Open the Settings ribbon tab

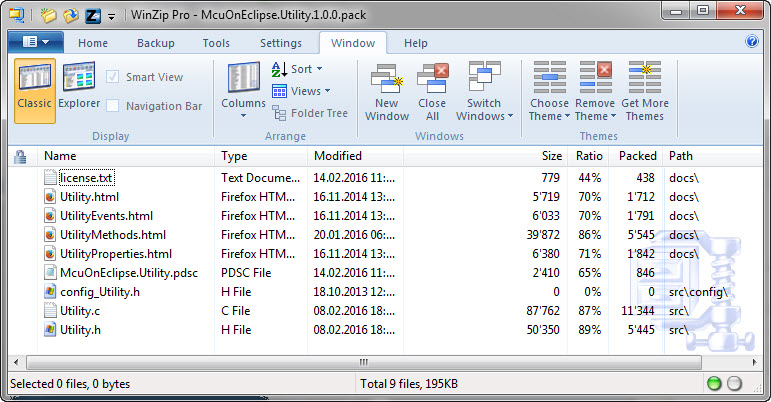point(280,43)
